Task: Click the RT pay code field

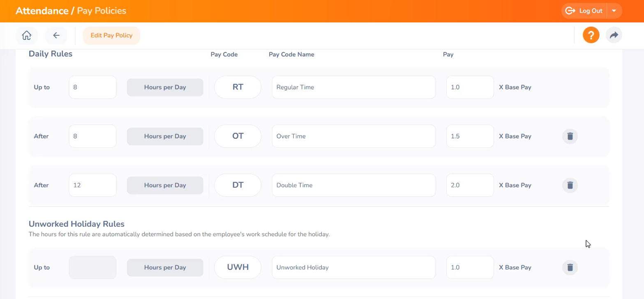Action: point(238,87)
